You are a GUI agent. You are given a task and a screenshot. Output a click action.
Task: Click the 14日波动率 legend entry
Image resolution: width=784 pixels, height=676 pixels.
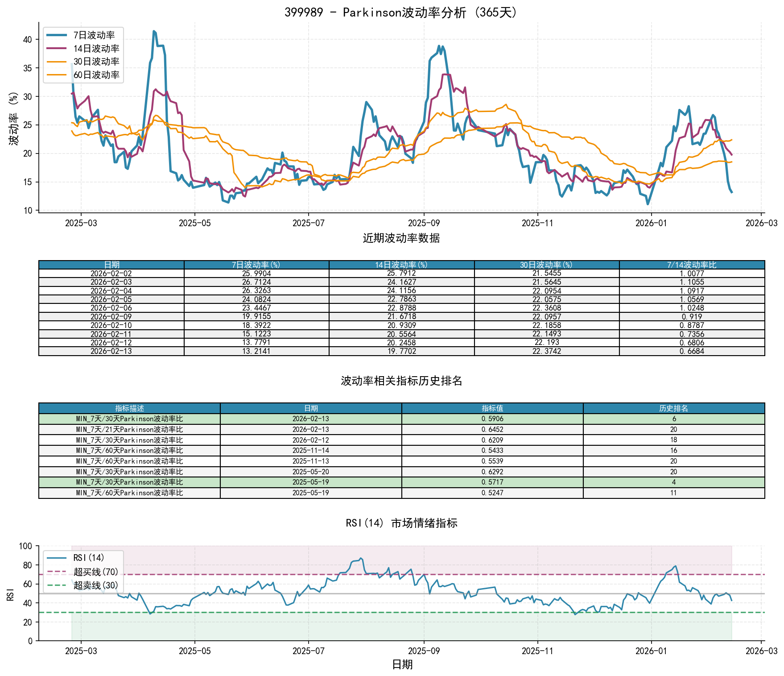point(96,49)
